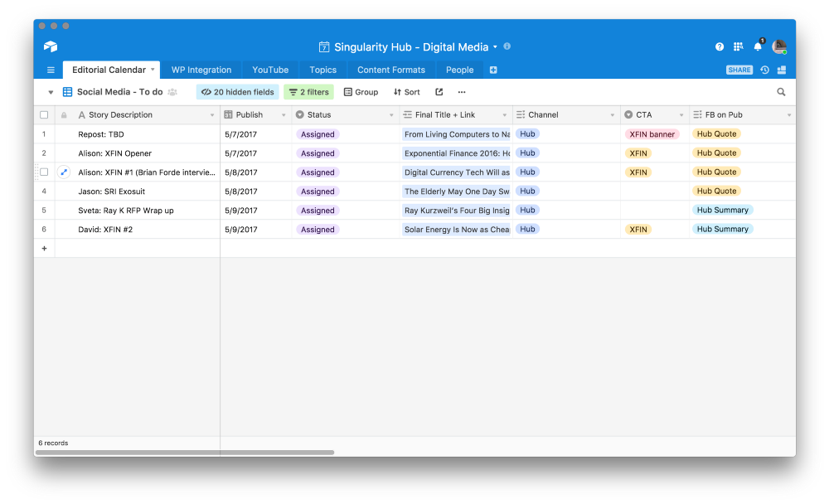
Task: Click 'Alison: XFIN Opener' cell
Action: [x=138, y=153]
